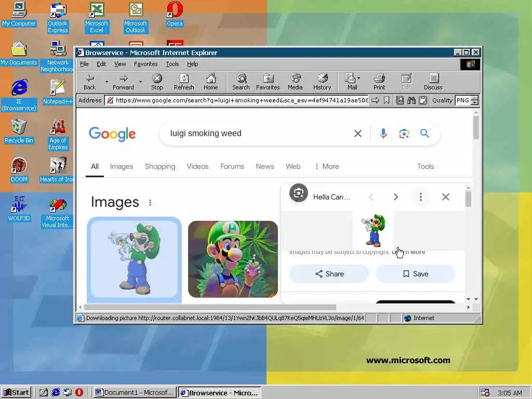The width and height of the screenshot is (532, 399).
Task: Open the History toolbar button
Action: click(322, 82)
